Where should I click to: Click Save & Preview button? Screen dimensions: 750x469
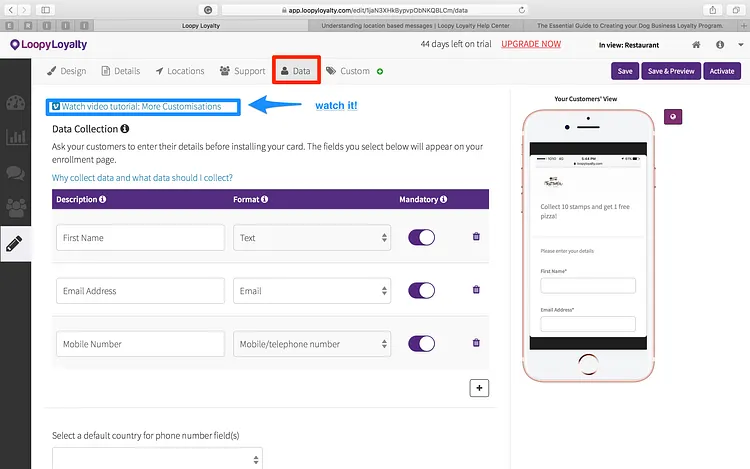[x=671, y=71]
